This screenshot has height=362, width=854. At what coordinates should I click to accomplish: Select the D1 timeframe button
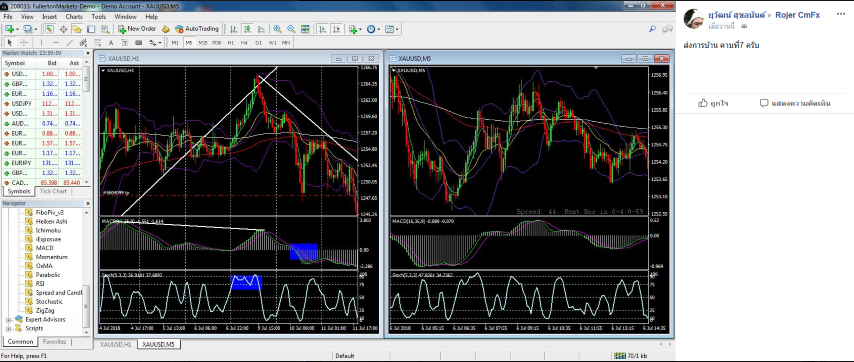pos(258,42)
